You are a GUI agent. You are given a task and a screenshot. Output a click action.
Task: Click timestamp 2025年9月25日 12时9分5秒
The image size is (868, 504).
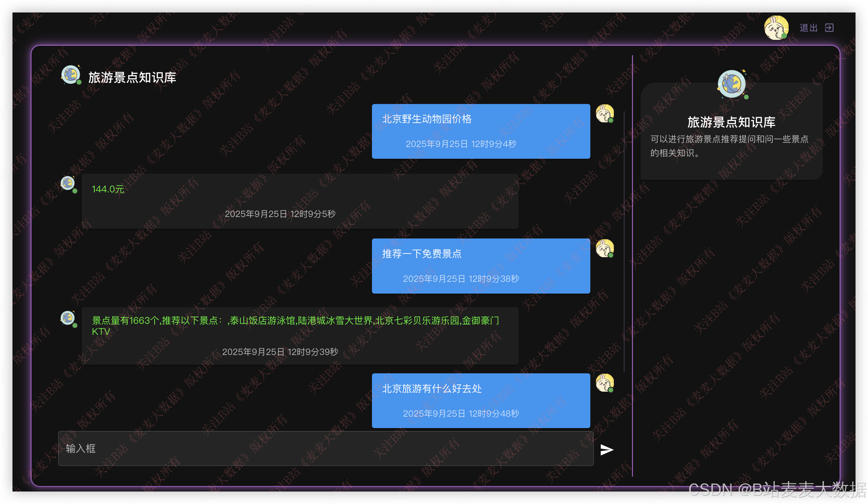(280, 214)
